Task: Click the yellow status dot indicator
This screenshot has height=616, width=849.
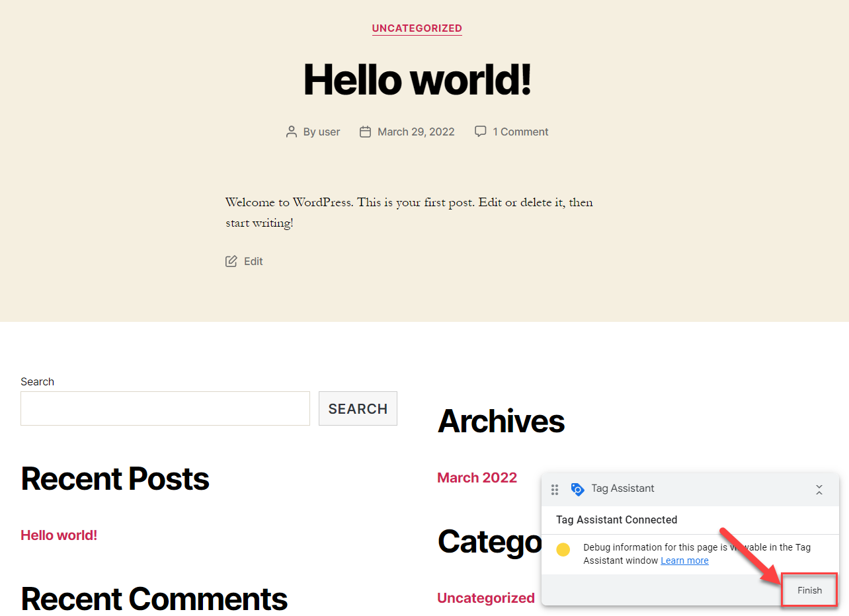Action: point(563,549)
